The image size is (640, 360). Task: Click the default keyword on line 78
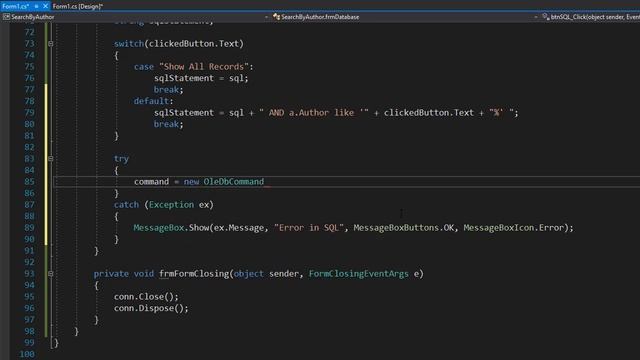(x=151, y=101)
